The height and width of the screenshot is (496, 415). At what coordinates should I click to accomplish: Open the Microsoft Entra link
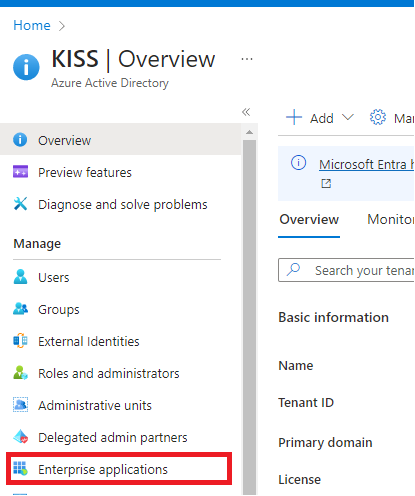366,165
